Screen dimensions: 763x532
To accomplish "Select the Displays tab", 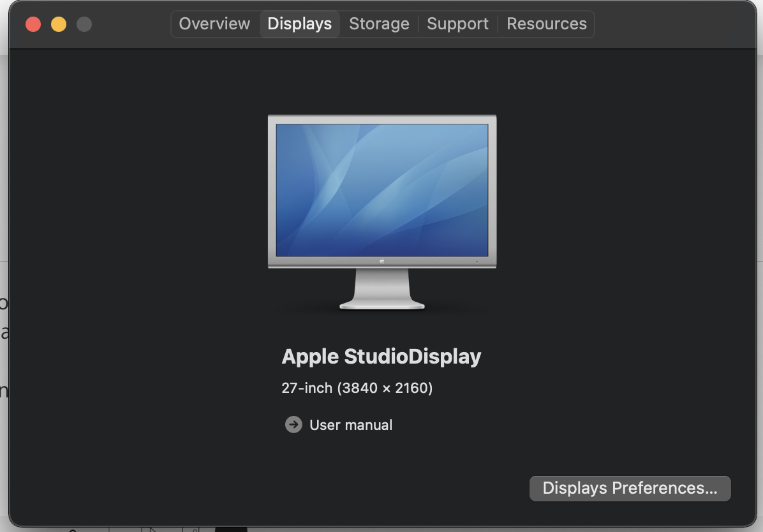I will pyautogui.click(x=300, y=24).
